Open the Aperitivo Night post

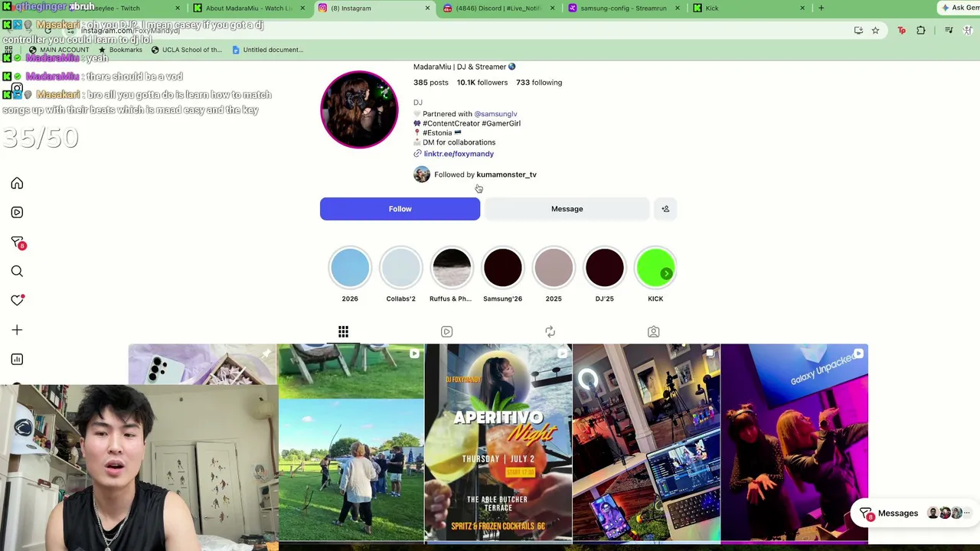498,443
